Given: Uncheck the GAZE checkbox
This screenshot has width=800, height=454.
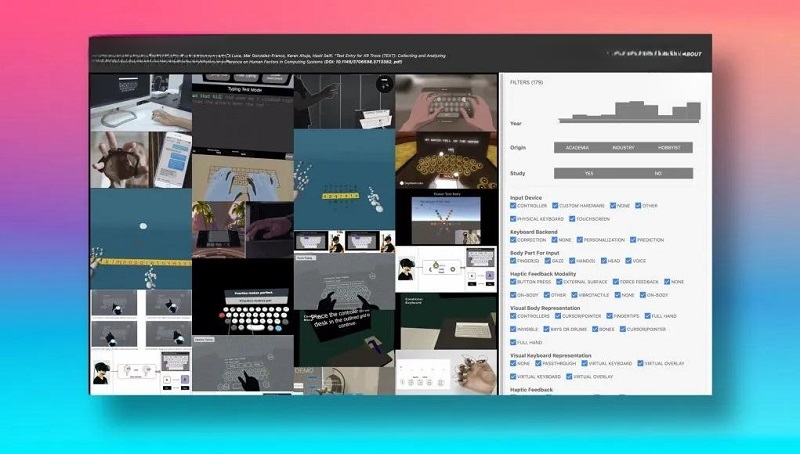Looking at the screenshot, I should pos(548,261).
